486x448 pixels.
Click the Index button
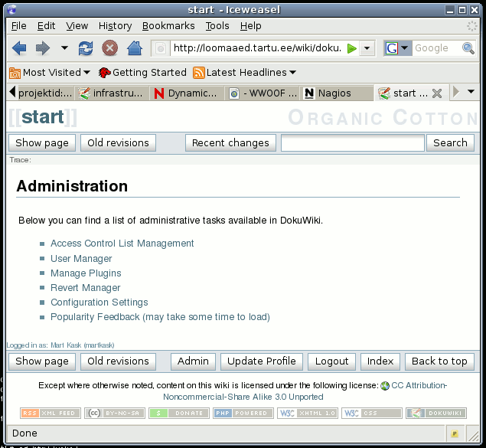click(x=380, y=361)
